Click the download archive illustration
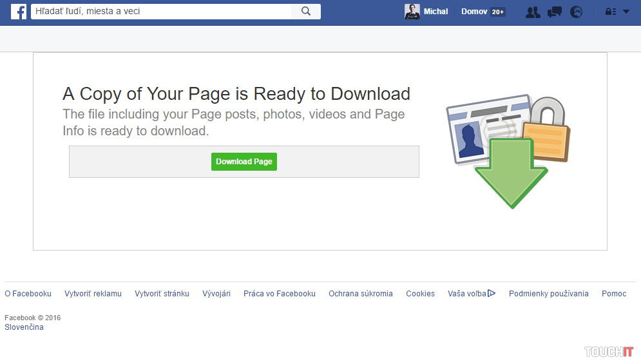Screen dimensions: 641x364 pyautogui.click(x=508, y=151)
